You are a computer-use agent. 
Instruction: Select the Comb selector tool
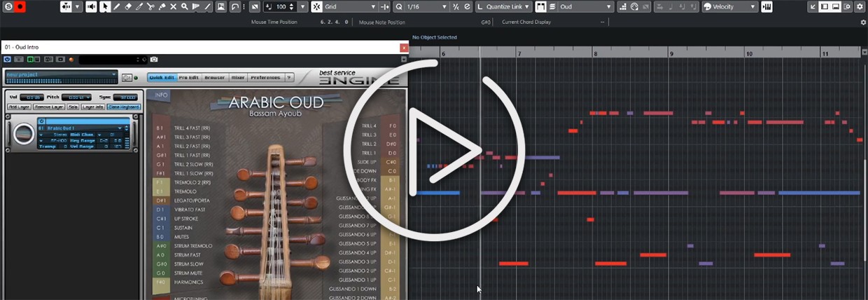(195, 6)
